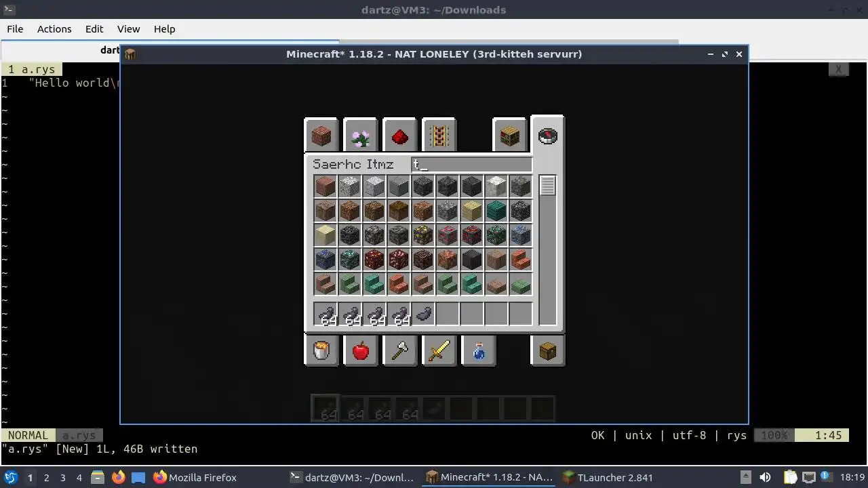
Task: Switch to workspace 3 in the panel
Action: [62, 477]
